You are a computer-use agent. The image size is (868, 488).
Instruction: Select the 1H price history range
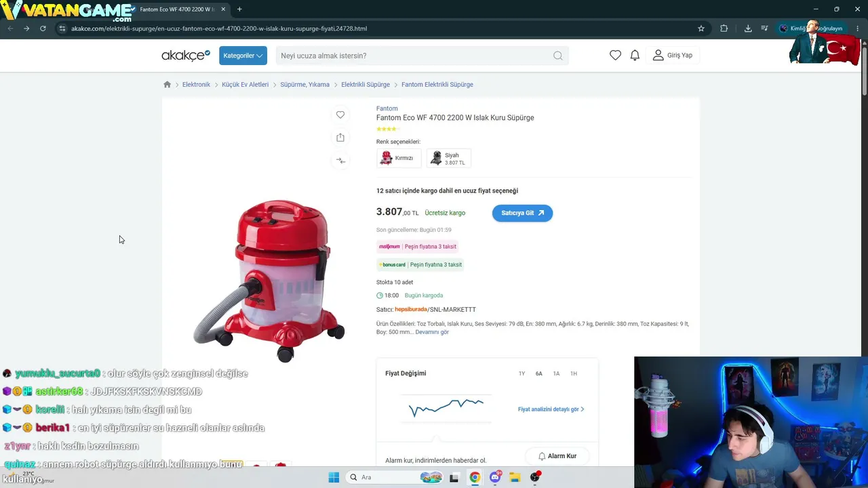pos(574,373)
